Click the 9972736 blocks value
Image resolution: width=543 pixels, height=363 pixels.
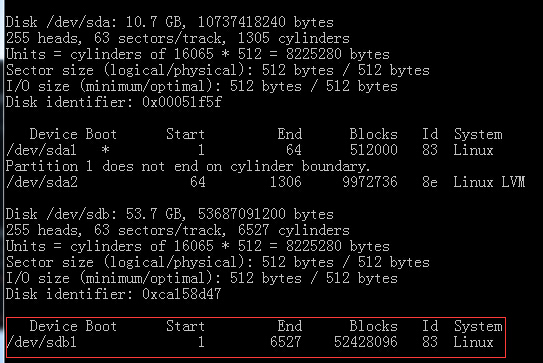point(370,182)
